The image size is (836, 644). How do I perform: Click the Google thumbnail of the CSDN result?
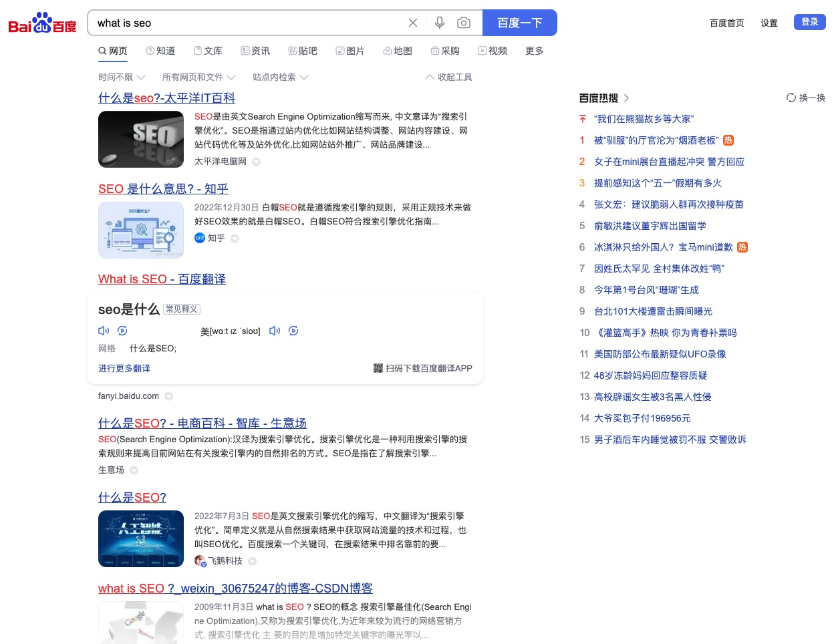141,623
